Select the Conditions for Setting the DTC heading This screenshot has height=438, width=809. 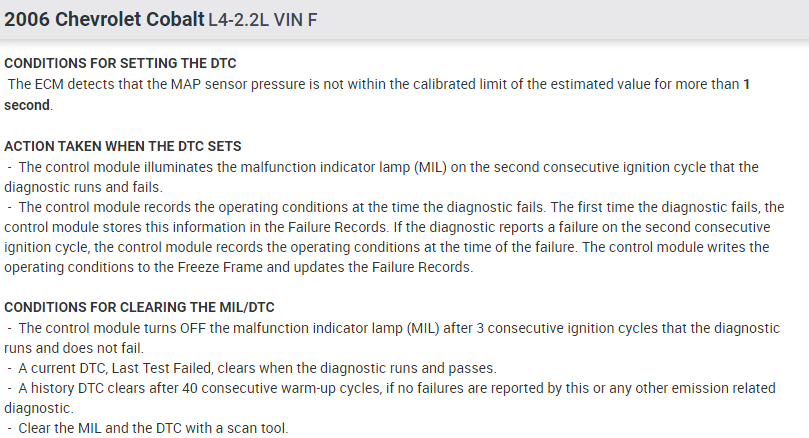tap(120, 63)
